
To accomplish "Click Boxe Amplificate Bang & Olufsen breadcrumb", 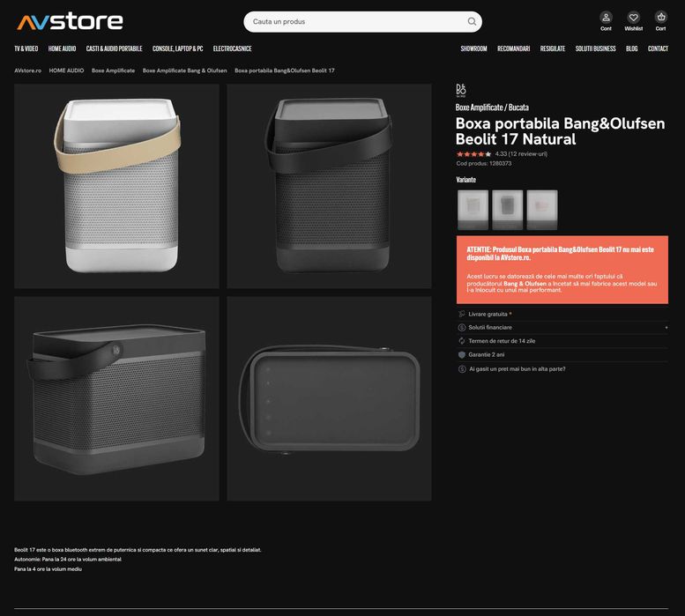I will 185,71.
